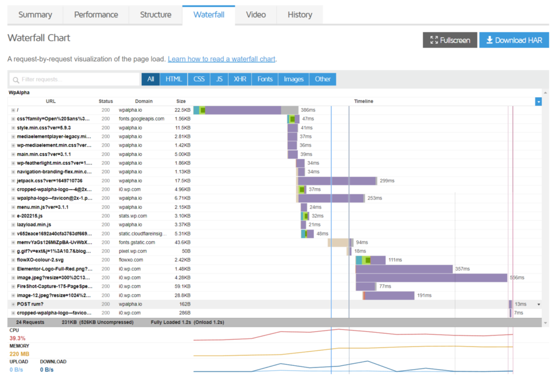Viewport: 556px width, 392px height.
Task: Switch to the Performance tab
Action: 96,15
